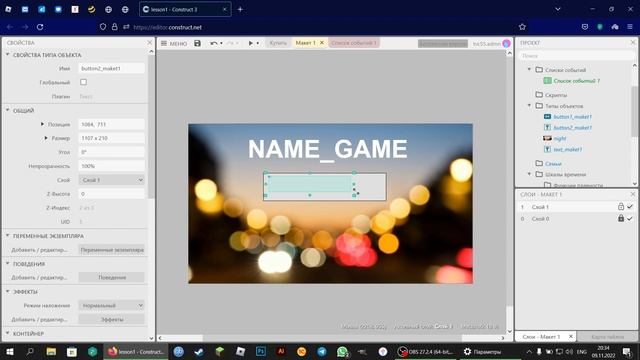Select layer Слой 0 row
This screenshot has width=640, height=360.
pyautogui.click(x=576, y=218)
